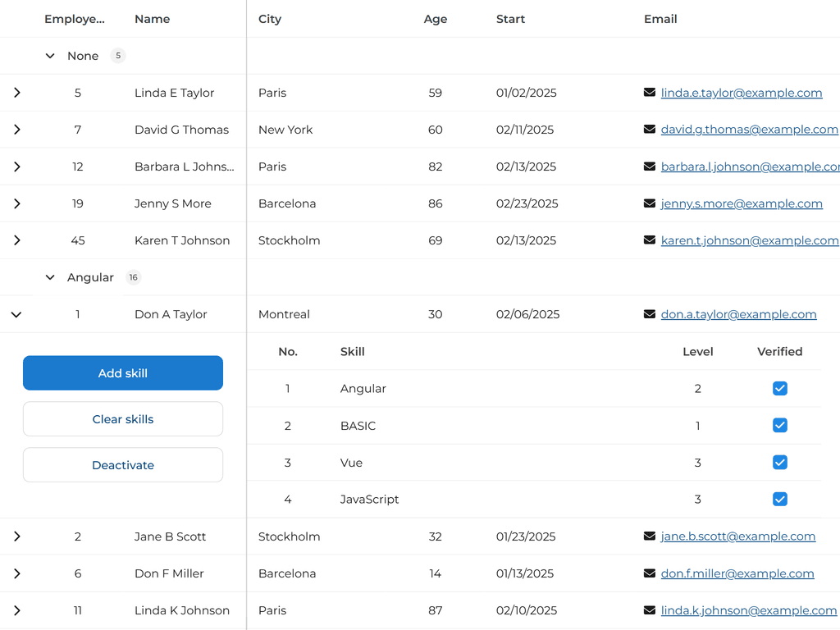The width and height of the screenshot is (840, 630).
Task: Collapse Don A Taylor's skills panel
Action: click(x=16, y=314)
